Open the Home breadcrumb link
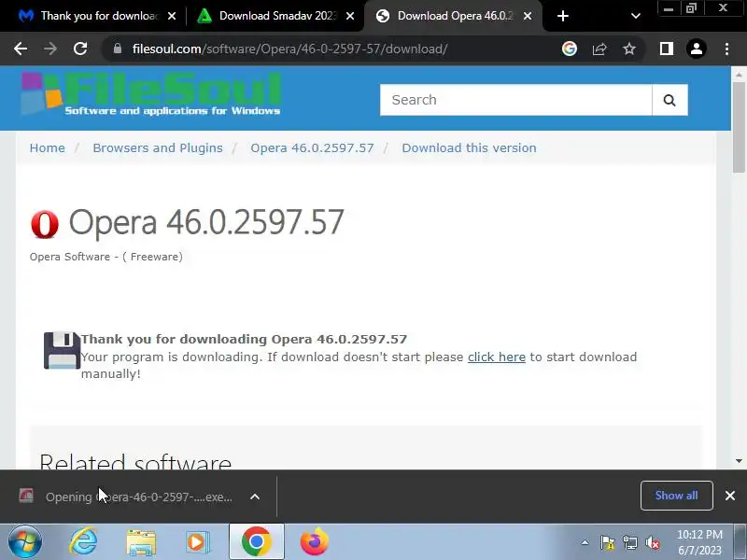The width and height of the screenshot is (747, 560). (48, 148)
